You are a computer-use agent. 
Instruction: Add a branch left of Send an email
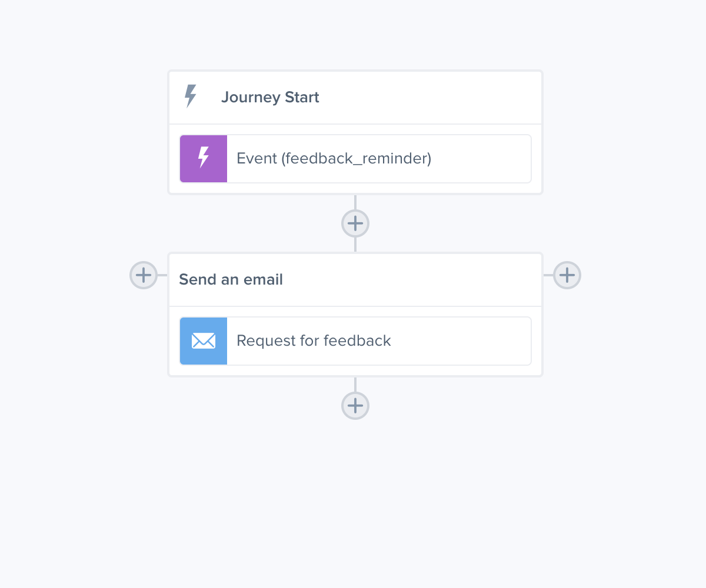(x=144, y=275)
